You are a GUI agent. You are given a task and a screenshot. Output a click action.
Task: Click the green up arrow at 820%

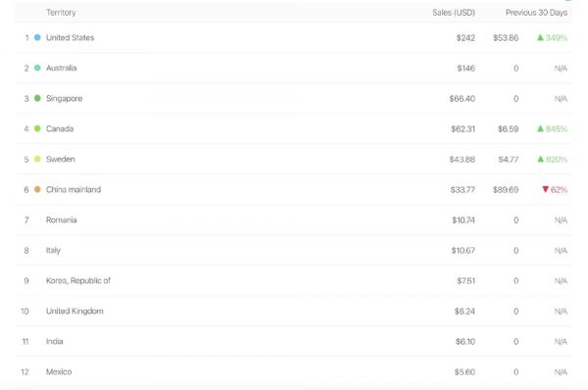point(540,159)
